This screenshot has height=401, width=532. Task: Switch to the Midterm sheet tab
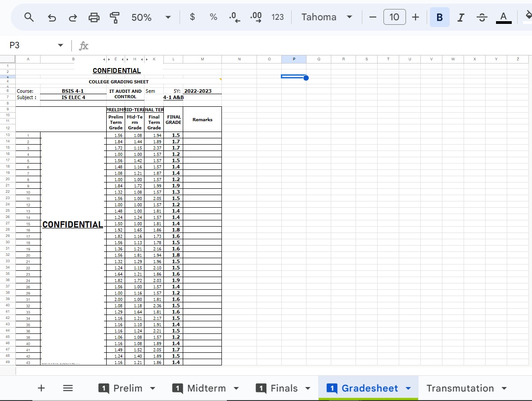pyautogui.click(x=206, y=388)
